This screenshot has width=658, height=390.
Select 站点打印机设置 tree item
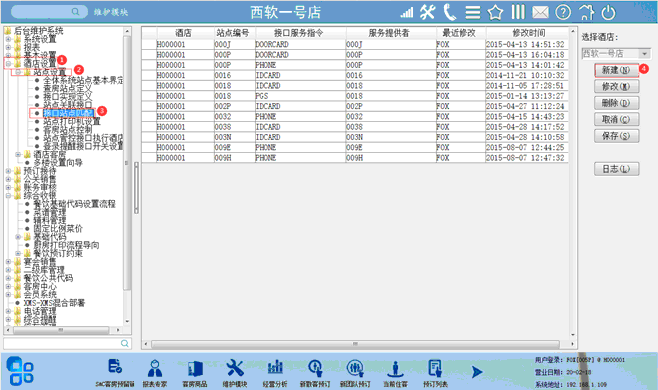72,121
